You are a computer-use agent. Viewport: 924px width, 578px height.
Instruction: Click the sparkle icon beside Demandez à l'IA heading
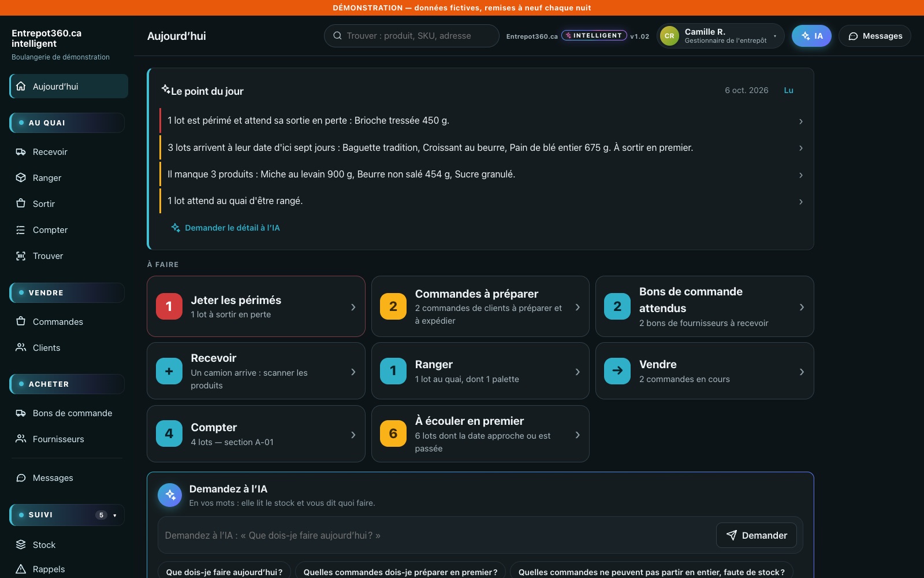170,495
